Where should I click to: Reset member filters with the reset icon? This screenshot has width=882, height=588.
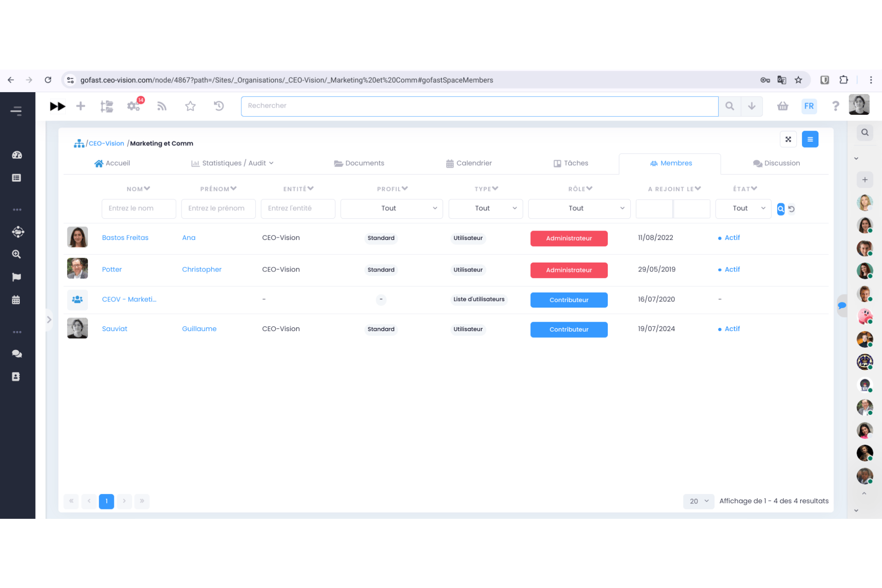click(x=792, y=209)
